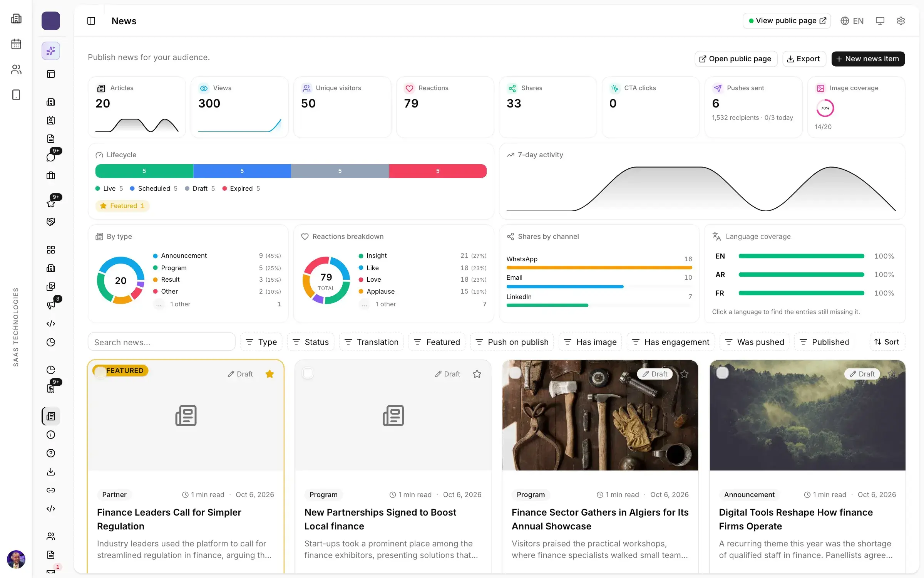Click the display monitor icon in header
This screenshot has width=924, height=578.
(880, 21)
